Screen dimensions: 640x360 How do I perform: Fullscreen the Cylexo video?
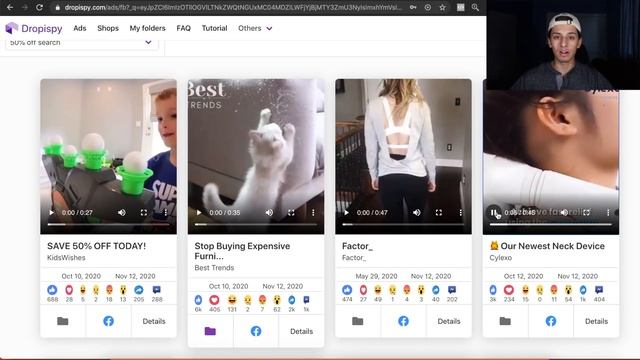tap(587, 213)
